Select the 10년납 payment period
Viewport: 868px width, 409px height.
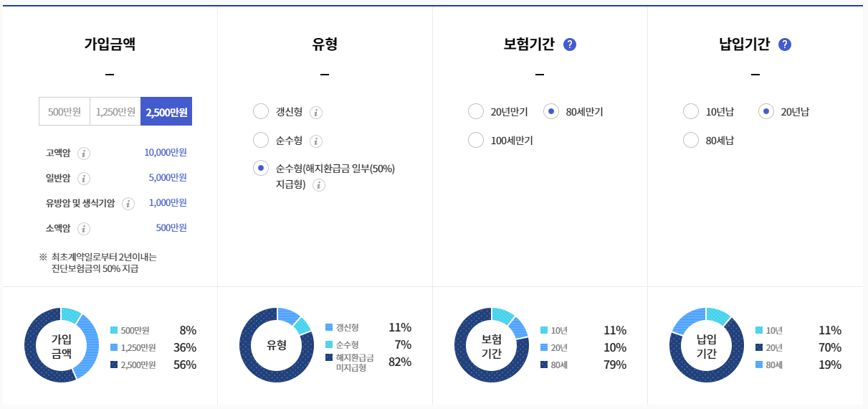(691, 112)
